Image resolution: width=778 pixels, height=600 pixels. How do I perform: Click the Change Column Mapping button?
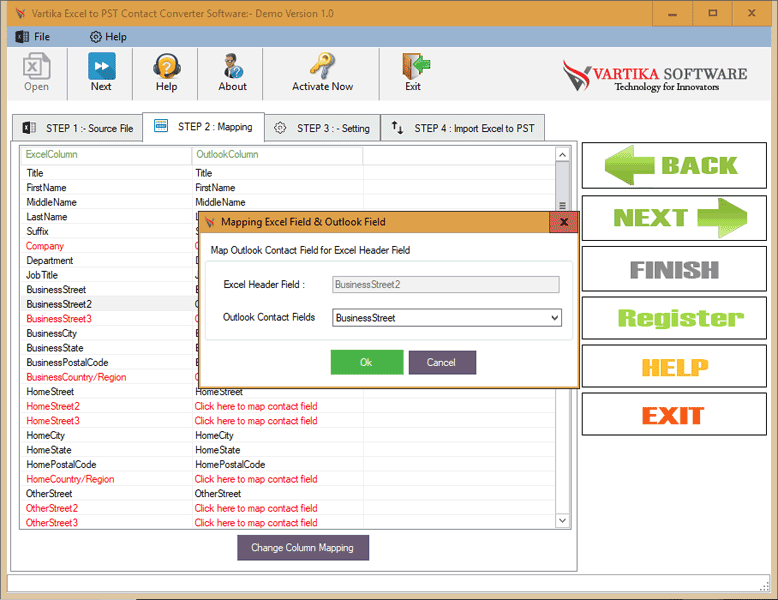coord(303,547)
